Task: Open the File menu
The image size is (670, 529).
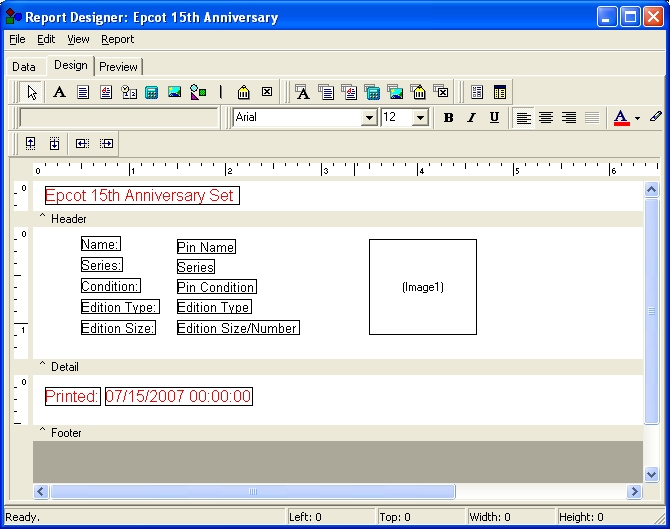Action: pyautogui.click(x=17, y=39)
